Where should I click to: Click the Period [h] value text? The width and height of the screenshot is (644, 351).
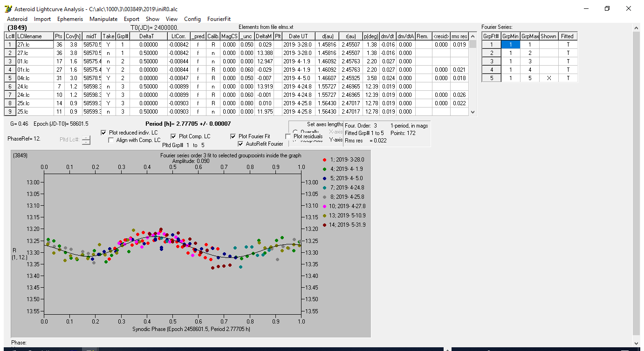[189, 124]
